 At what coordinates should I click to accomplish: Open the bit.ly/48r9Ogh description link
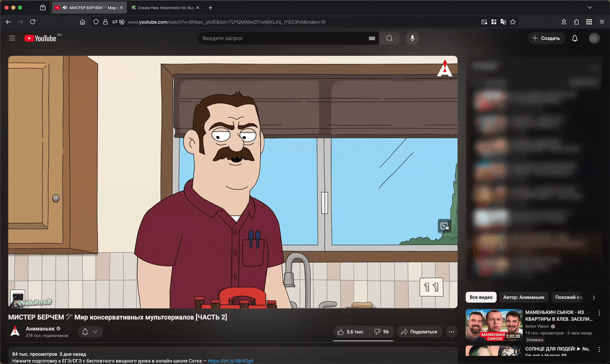(x=230, y=361)
